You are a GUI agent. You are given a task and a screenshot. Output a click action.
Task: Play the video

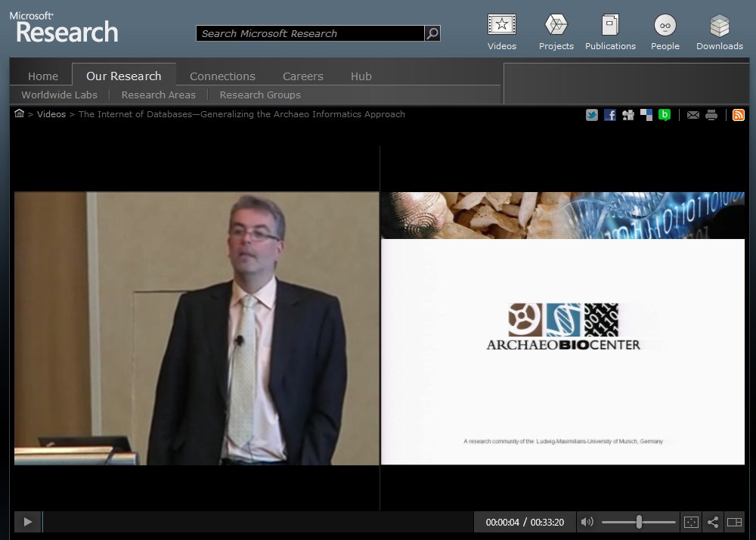pyautogui.click(x=28, y=522)
